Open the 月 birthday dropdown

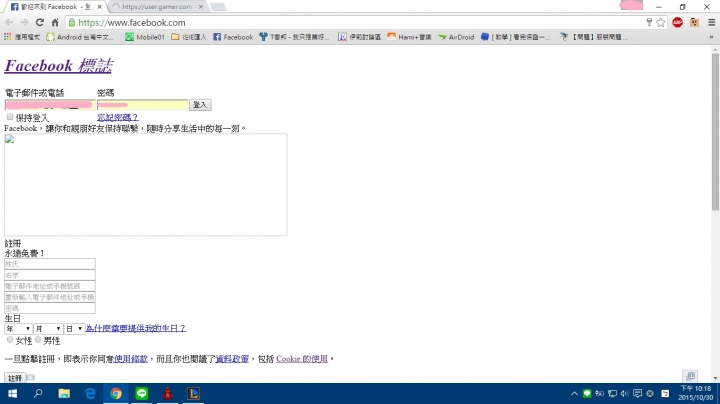[x=48, y=329]
